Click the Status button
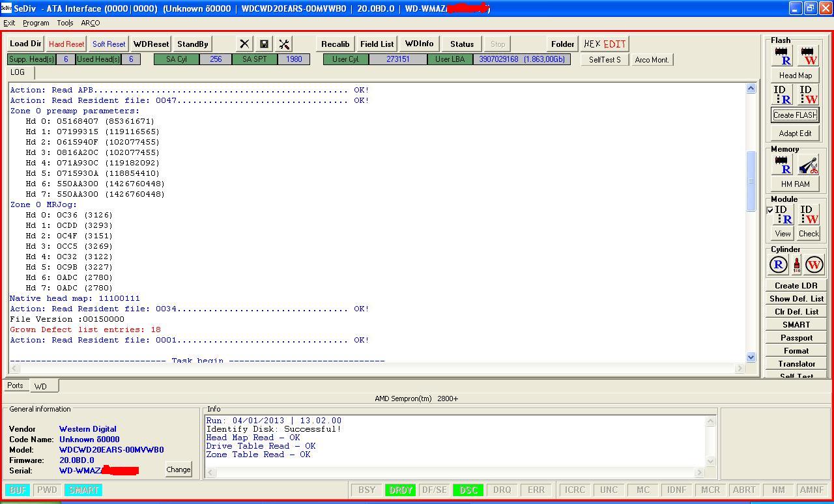Image resolution: width=834 pixels, height=504 pixels. pyautogui.click(x=462, y=44)
